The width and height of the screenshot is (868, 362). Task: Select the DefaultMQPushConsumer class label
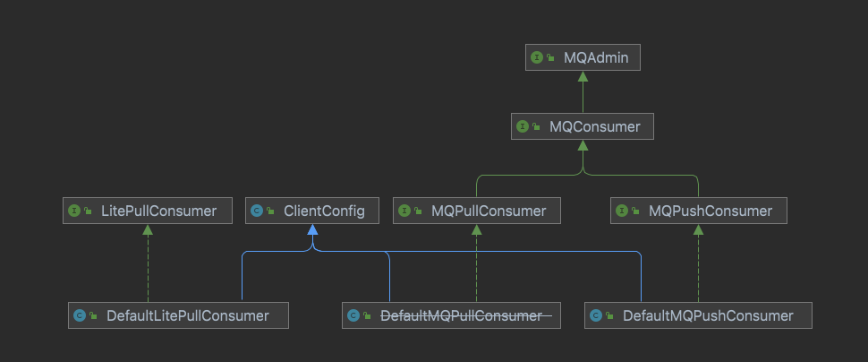[x=708, y=315]
